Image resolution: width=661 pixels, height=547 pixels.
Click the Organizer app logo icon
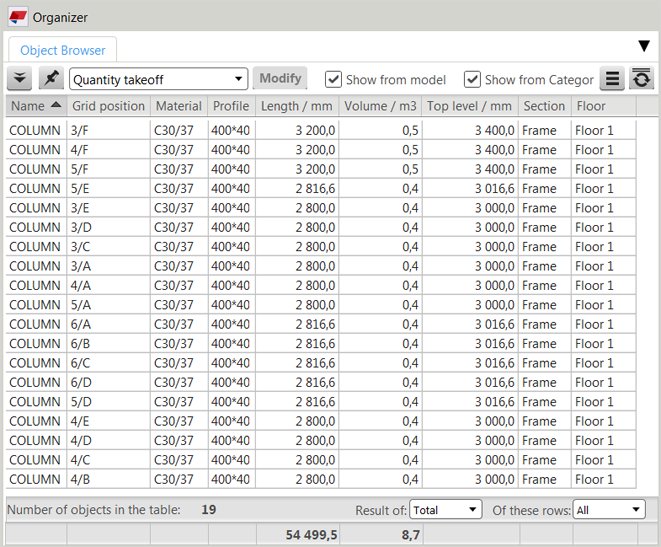[17, 17]
